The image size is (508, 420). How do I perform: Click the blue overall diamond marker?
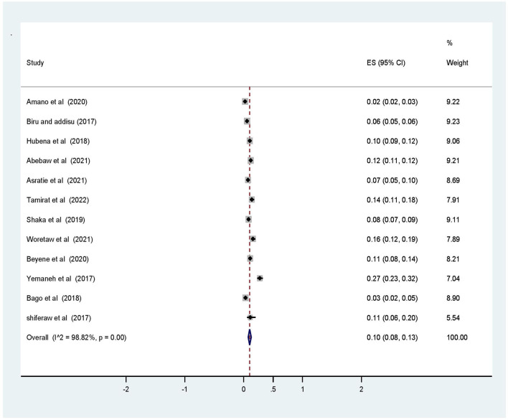click(x=250, y=337)
